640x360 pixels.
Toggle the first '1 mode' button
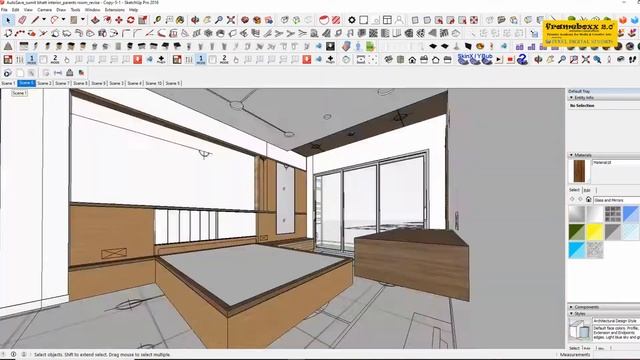click(31, 60)
